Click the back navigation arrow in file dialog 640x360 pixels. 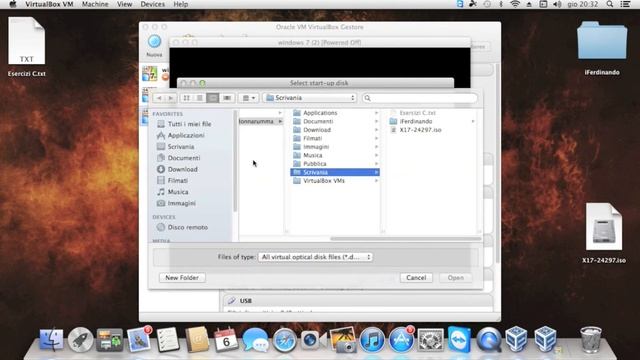(x=159, y=98)
